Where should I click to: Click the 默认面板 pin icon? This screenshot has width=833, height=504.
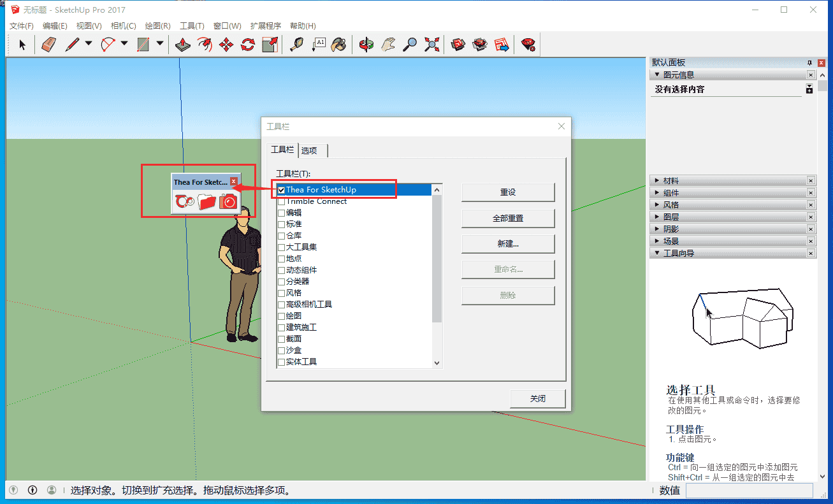[810, 62]
